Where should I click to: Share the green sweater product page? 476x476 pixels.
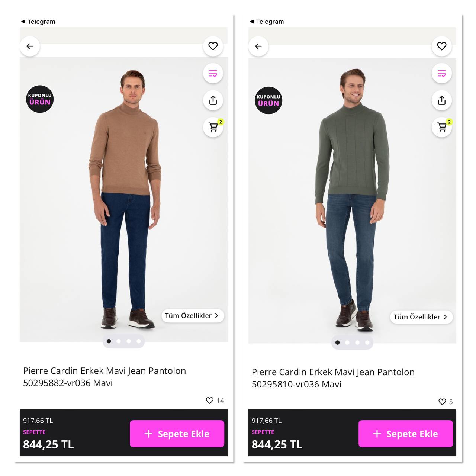[x=441, y=100]
